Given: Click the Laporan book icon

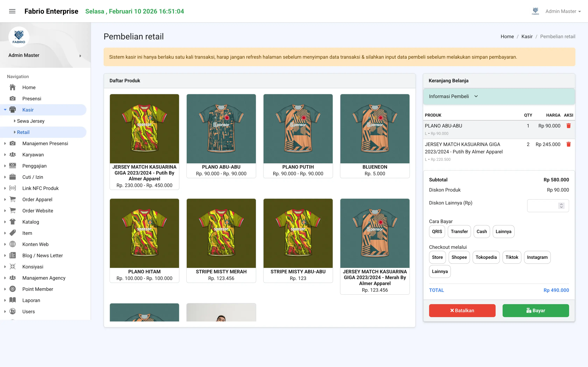Looking at the screenshot, I should coord(13,300).
